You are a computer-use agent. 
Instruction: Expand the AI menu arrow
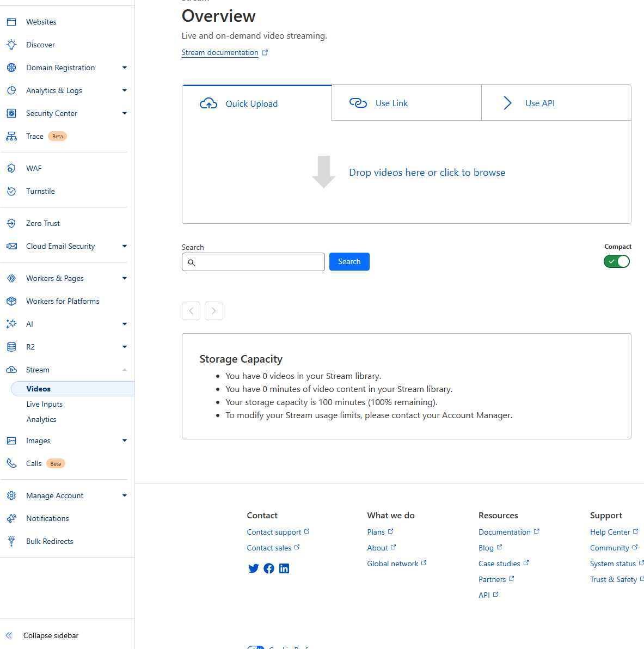point(125,324)
